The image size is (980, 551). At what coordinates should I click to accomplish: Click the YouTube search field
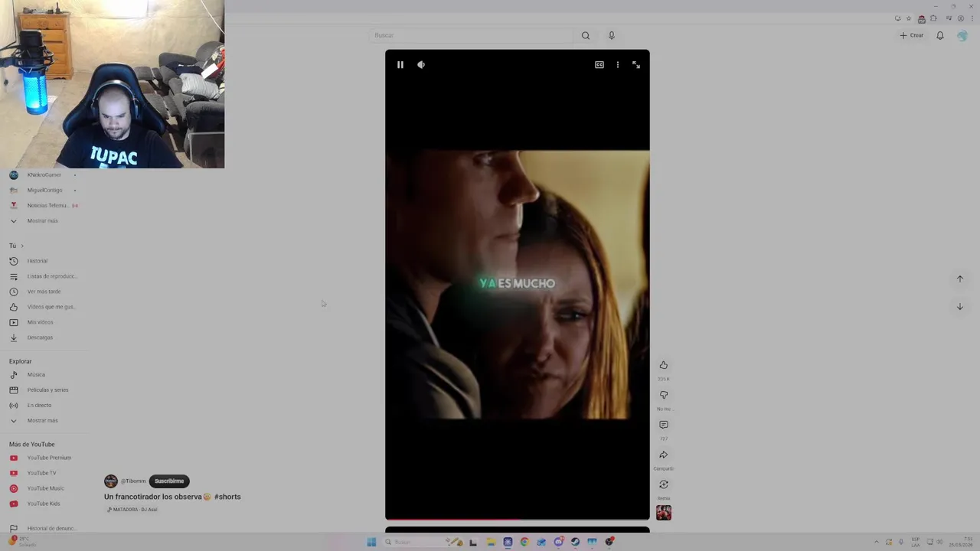click(x=471, y=35)
